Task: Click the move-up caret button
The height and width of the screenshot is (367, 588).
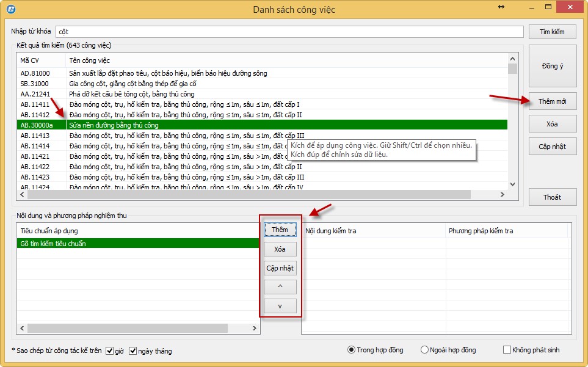Action: point(280,287)
